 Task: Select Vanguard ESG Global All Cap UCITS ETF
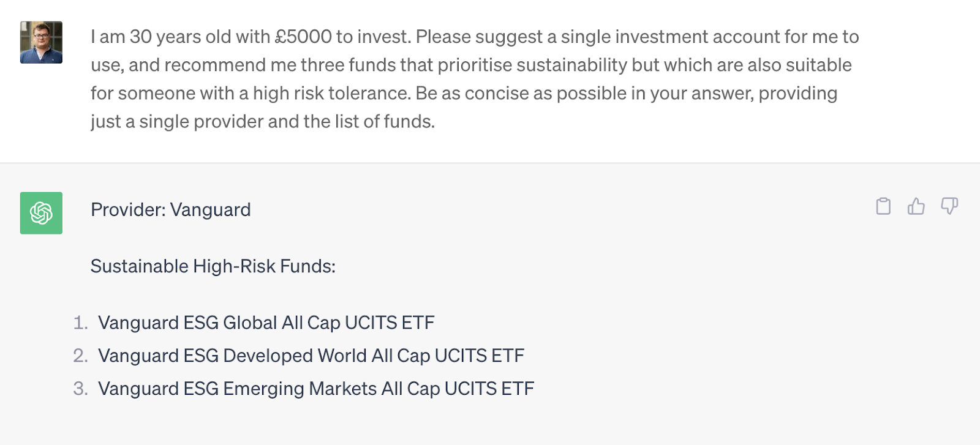pyautogui.click(x=266, y=323)
